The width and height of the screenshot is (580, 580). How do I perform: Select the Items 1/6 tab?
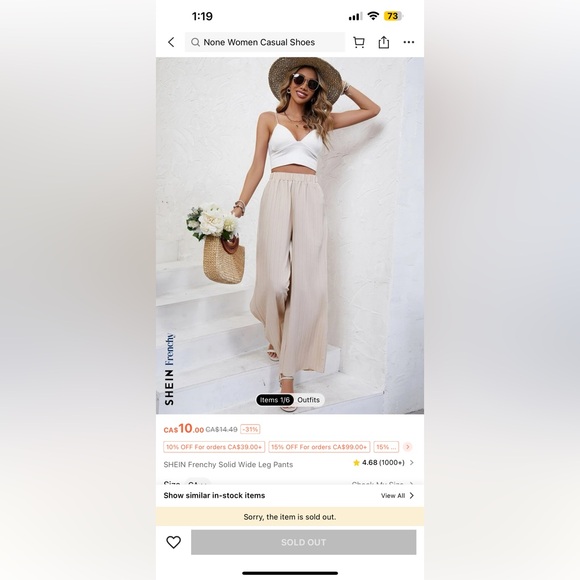coord(275,400)
